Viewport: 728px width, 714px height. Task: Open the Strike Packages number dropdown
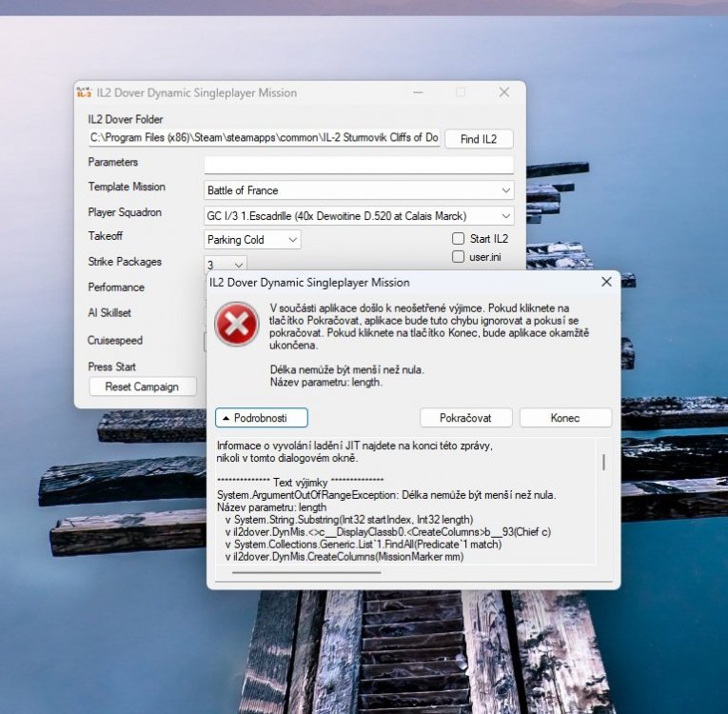tap(226, 264)
